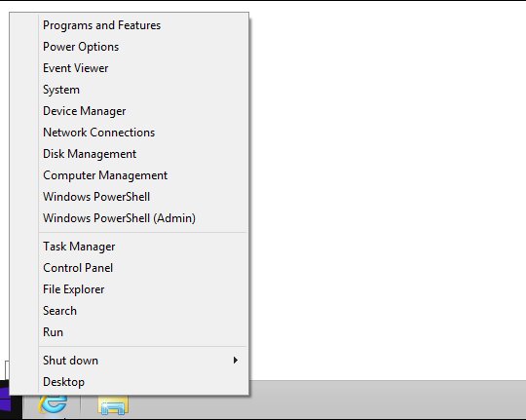Expand the Shut down submenu arrow

coord(236,361)
